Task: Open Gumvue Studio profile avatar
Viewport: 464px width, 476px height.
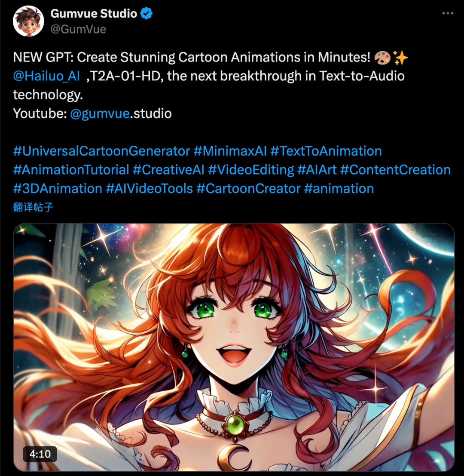Action: [28, 21]
